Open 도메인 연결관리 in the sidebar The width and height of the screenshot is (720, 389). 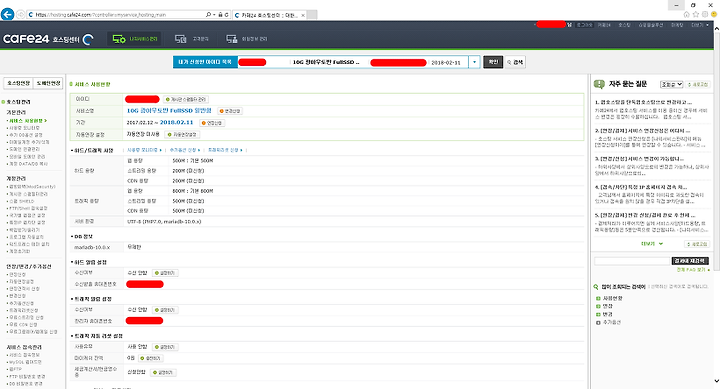(24, 149)
